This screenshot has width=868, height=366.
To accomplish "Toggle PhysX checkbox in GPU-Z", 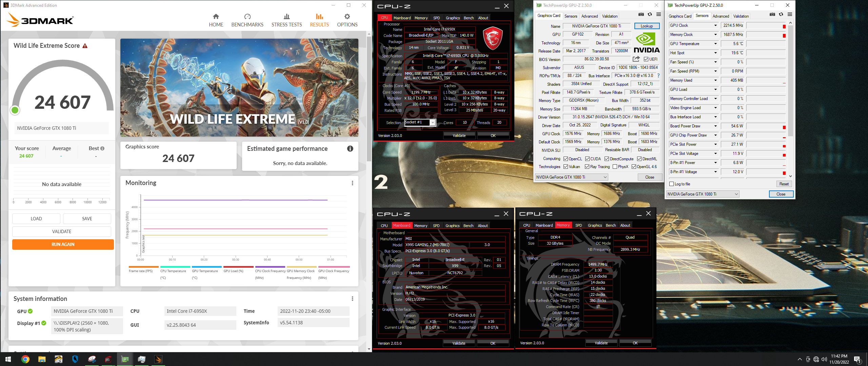I will pos(615,167).
